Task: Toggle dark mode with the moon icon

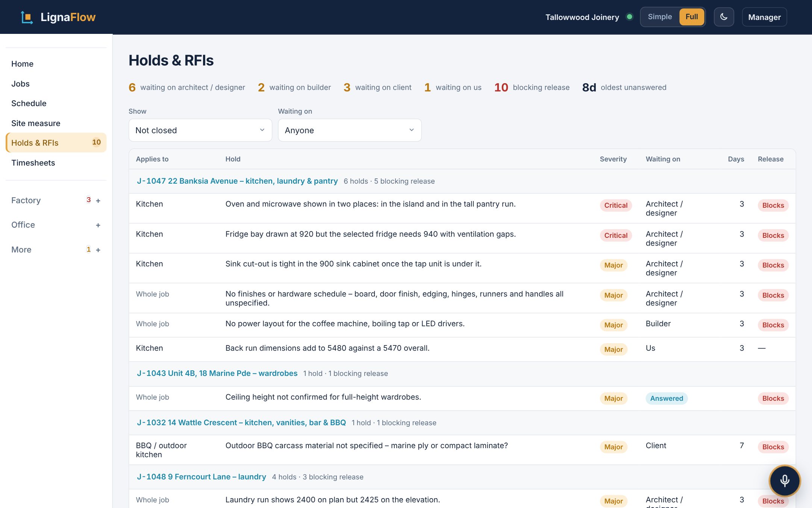Action: point(724,17)
